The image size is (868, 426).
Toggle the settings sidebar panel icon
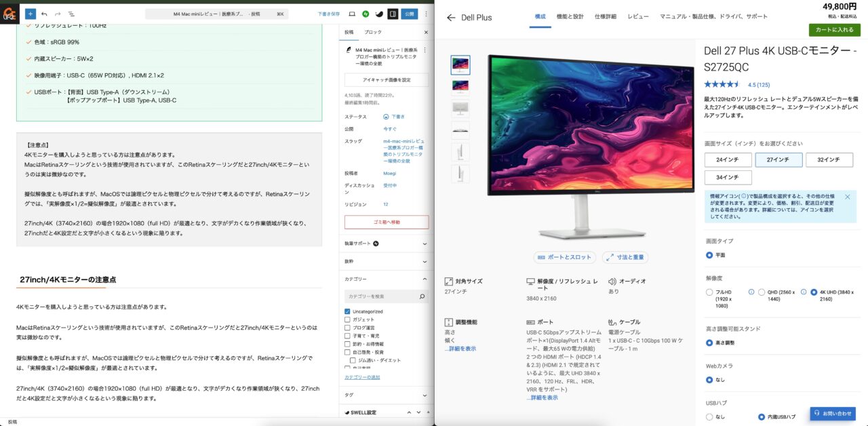[393, 14]
